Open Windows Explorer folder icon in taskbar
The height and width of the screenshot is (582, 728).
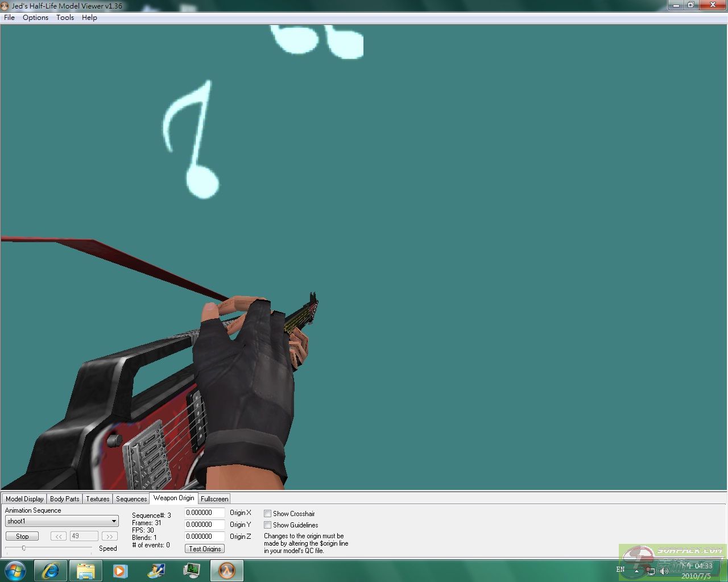click(x=85, y=571)
